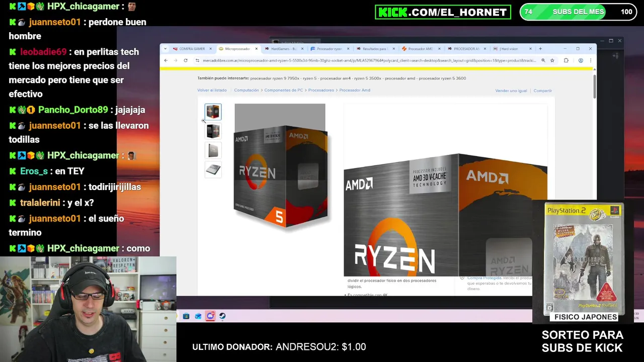Close the Hard vision tab
The image size is (644, 362).
click(530, 49)
